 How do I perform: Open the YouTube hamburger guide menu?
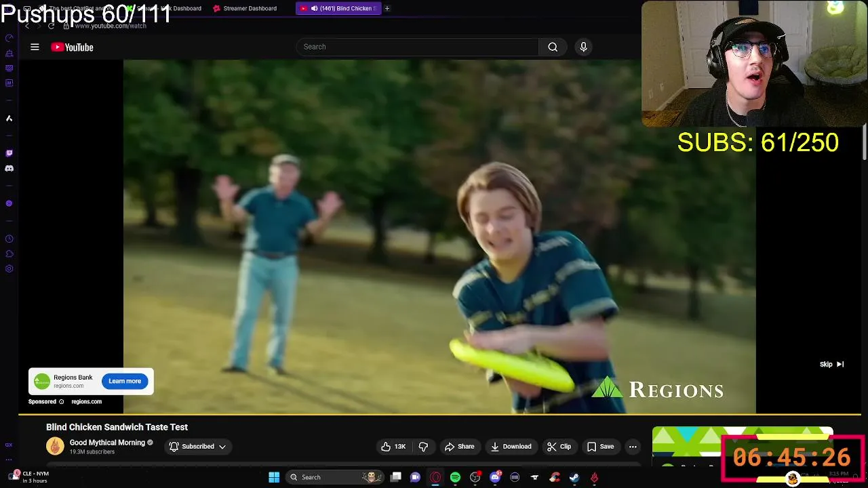35,47
